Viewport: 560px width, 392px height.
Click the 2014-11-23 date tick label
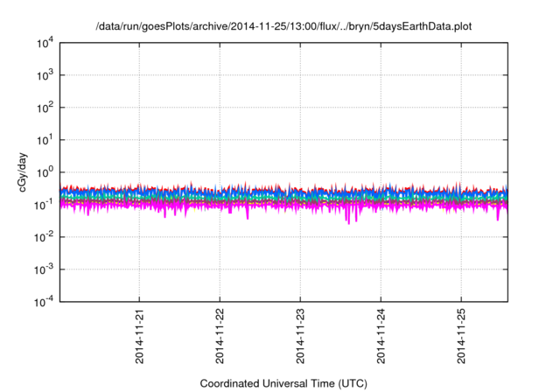300,336
